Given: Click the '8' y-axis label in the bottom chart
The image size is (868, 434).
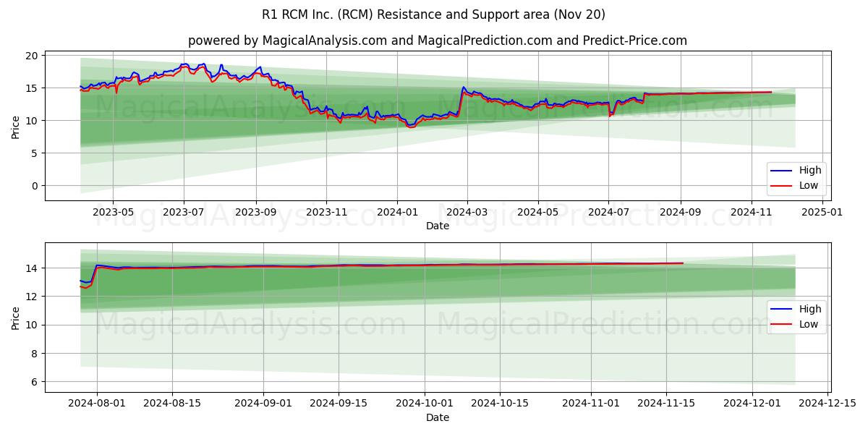Looking at the screenshot, I should (x=36, y=354).
